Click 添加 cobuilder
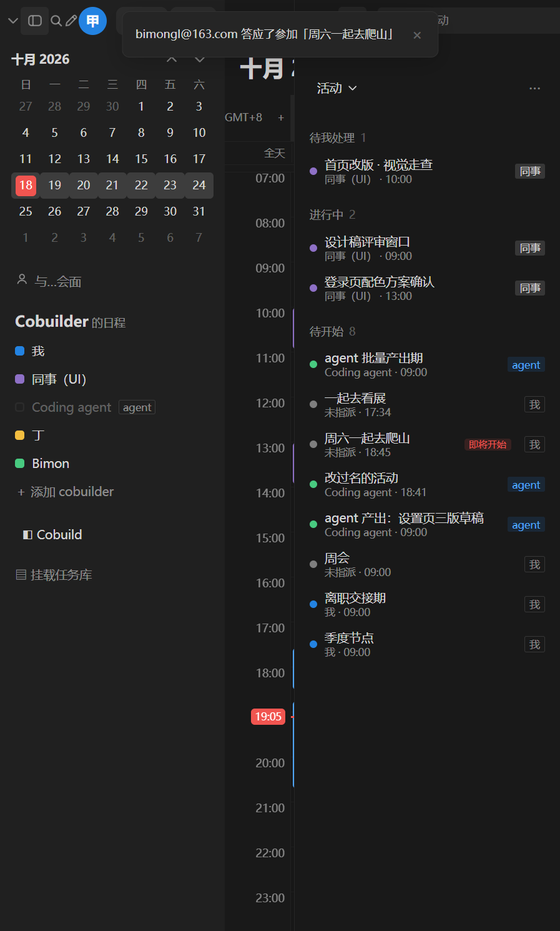The image size is (560, 931). 66,492
